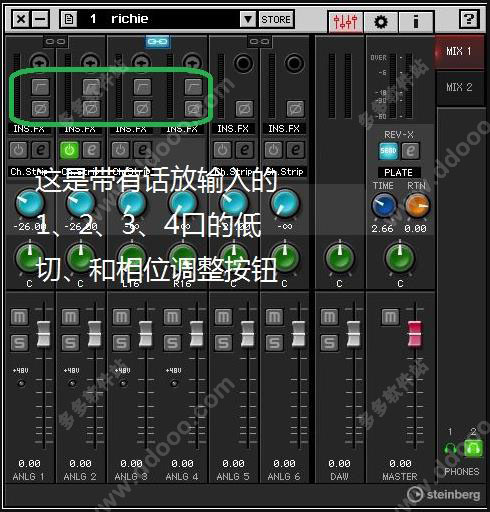Show the information window
490x512 pixels.
tap(416, 22)
